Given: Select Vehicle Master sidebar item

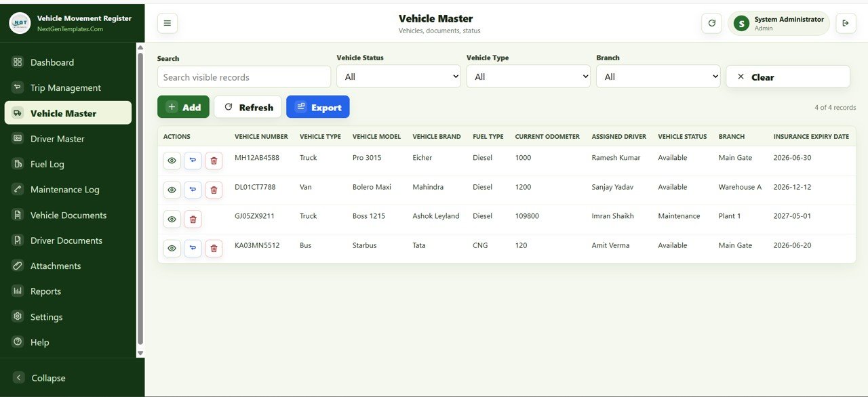Looking at the screenshot, I should click(68, 113).
